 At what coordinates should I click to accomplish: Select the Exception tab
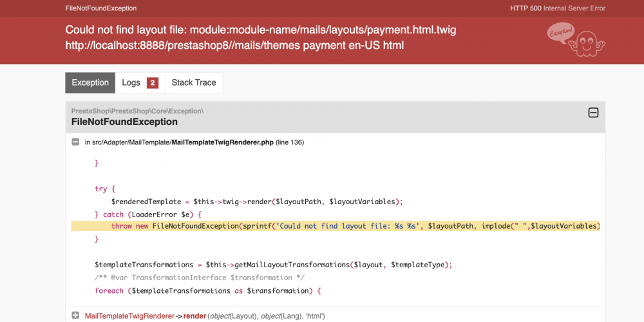90,82
